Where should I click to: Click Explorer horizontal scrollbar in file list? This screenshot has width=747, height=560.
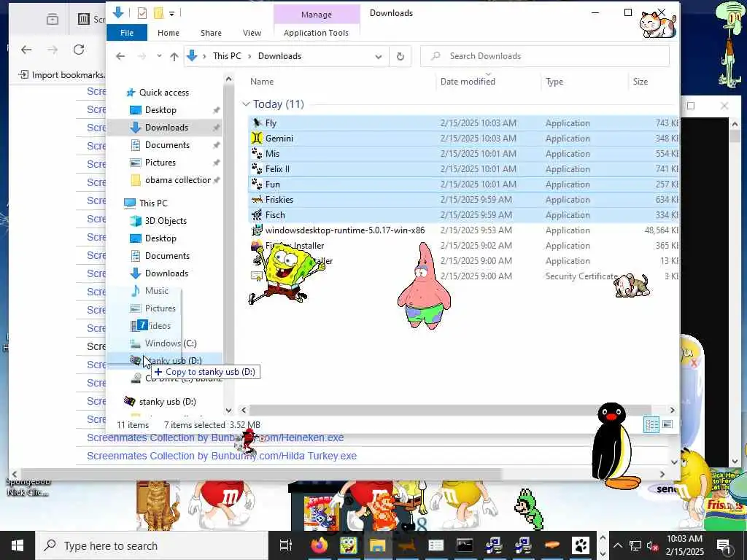(x=450, y=410)
